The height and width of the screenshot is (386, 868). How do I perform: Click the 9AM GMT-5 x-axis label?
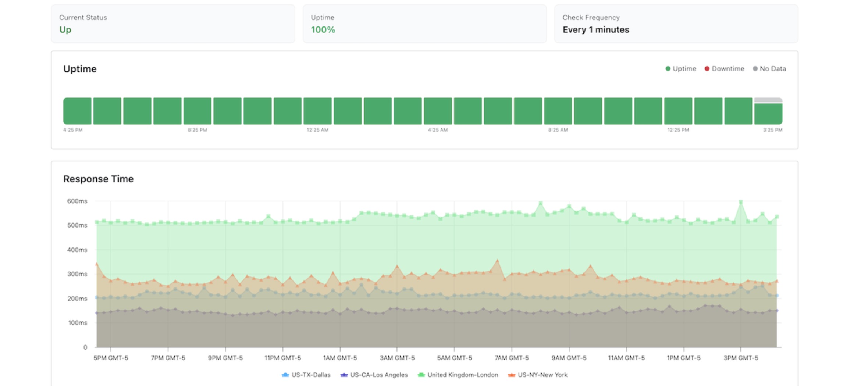569,358
